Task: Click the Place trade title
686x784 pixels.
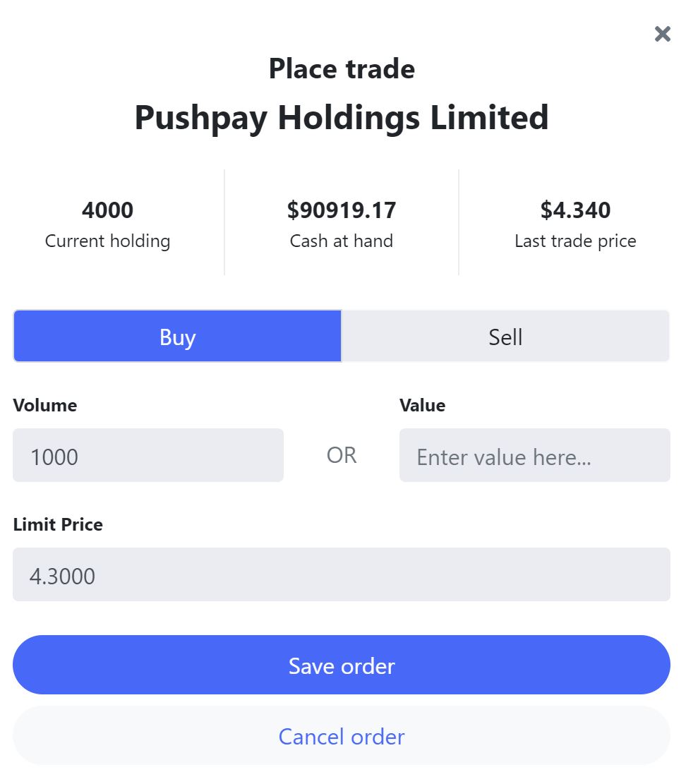Action: click(x=342, y=69)
